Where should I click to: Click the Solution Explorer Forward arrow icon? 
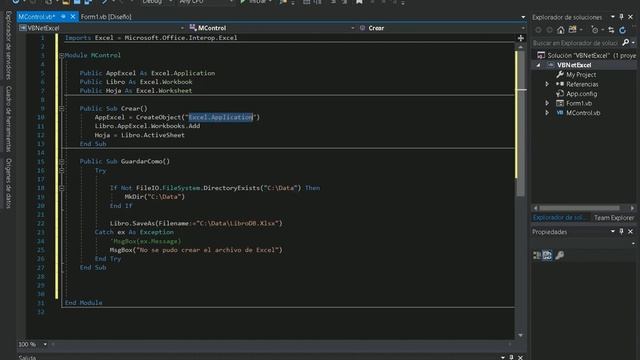[550, 30]
